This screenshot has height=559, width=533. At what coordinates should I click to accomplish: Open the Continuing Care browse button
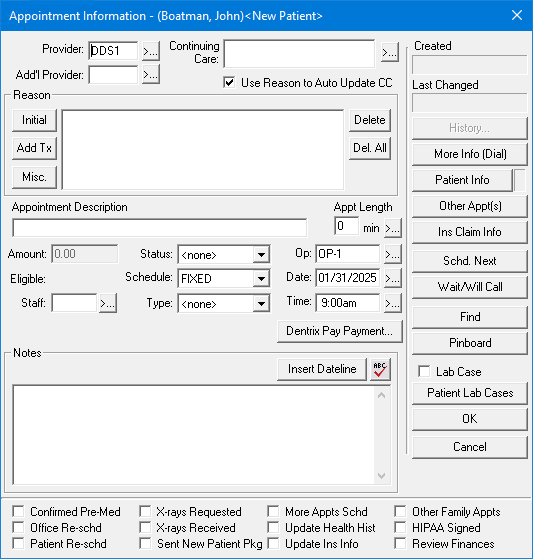[390, 53]
